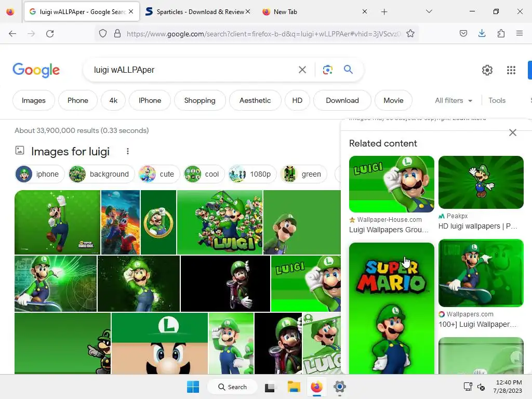Open the Tools options
This screenshot has width=532, height=399.
click(x=497, y=100)
